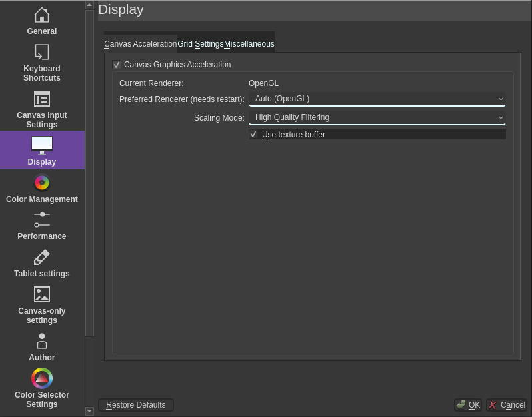This screenshot has width=532, height=417.
Task: Switch to the Grid Settings tab
Action: (x=200, y=44)
